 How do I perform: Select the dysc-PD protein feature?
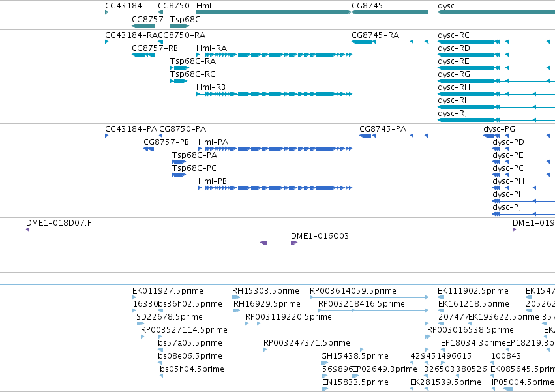click(524, 149)
